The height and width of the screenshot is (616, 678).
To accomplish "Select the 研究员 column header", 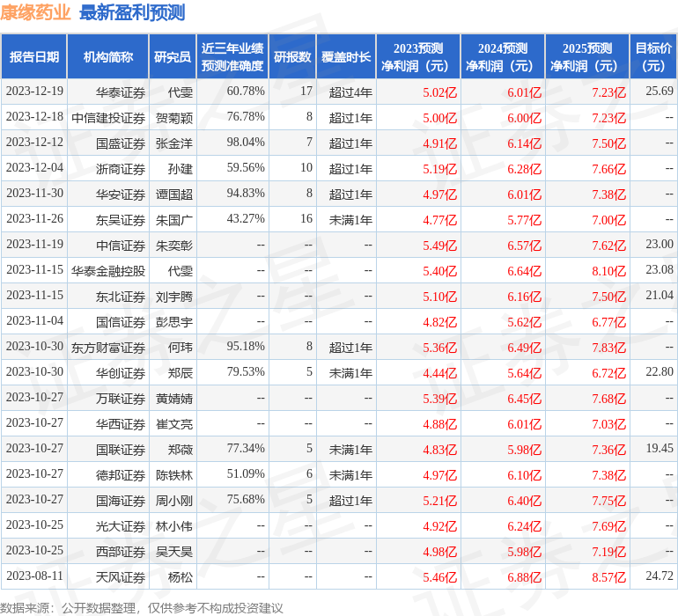I will (173, 56).
